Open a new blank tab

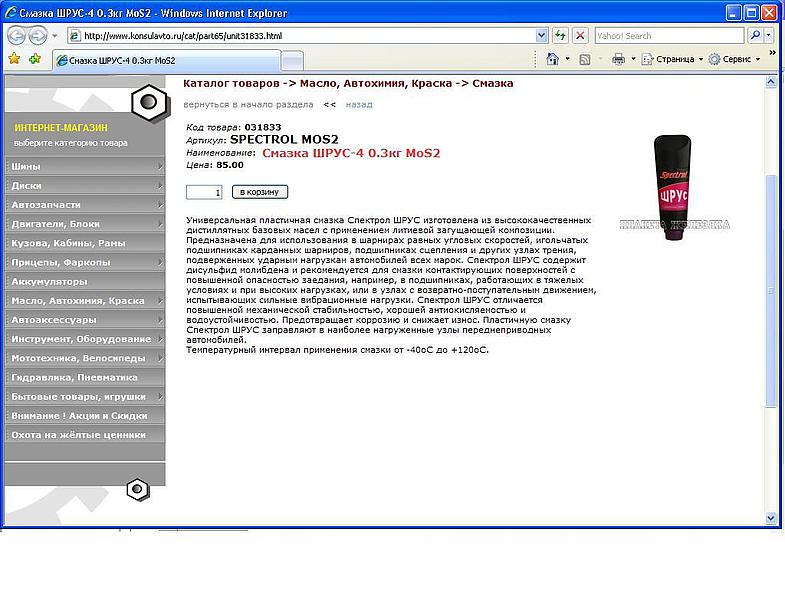tap(292, 61)
